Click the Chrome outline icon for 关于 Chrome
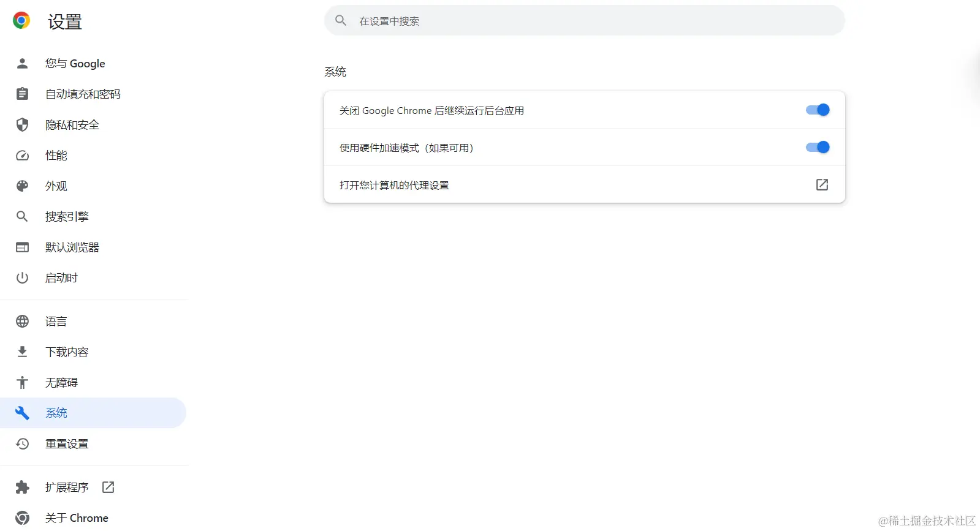The height and width of the screenshot is (531, 980). pos(22,518)
